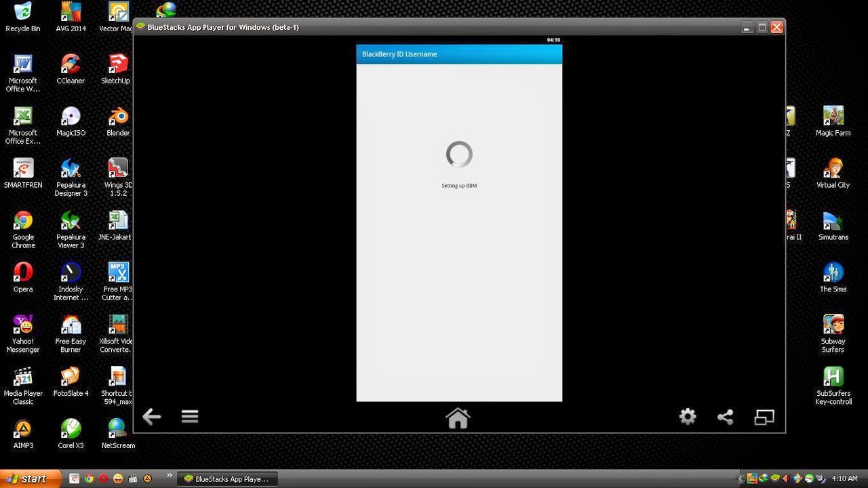Screen dimensions: 868x488
Task: Minimize the BlueStacks App Player window
Action: pyautogui.click(x=747, y=27)
